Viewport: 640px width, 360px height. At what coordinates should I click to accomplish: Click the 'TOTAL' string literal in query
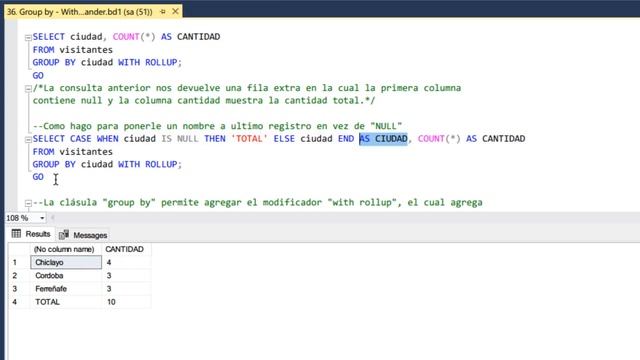click(x=249, y=139)
